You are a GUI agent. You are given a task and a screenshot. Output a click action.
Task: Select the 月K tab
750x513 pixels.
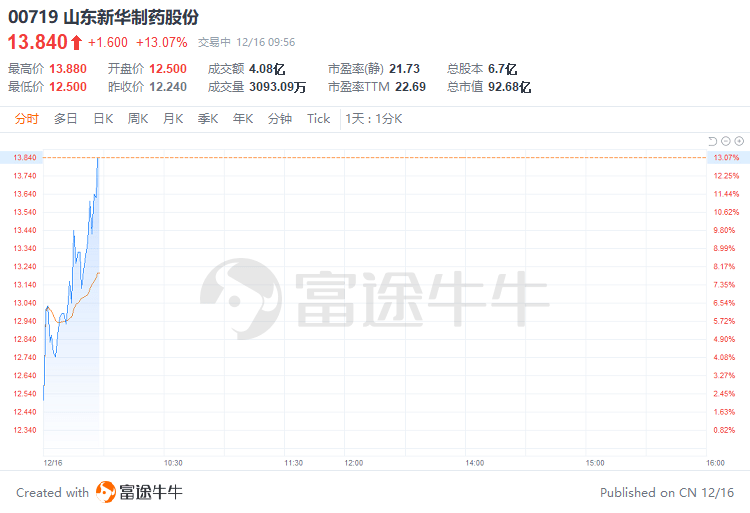173,119
